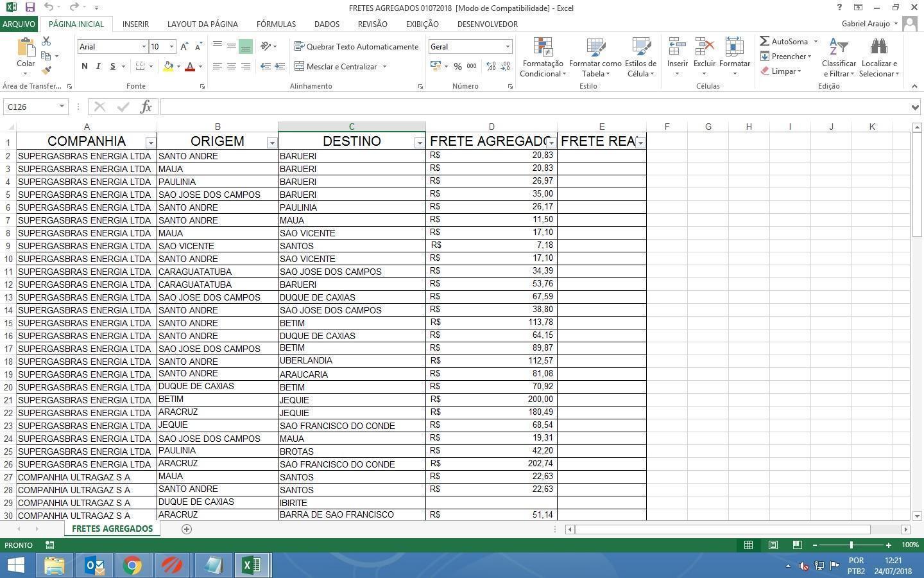Align text to the left
The width and height of the screenshot is (924, 578).
point(218,66)
